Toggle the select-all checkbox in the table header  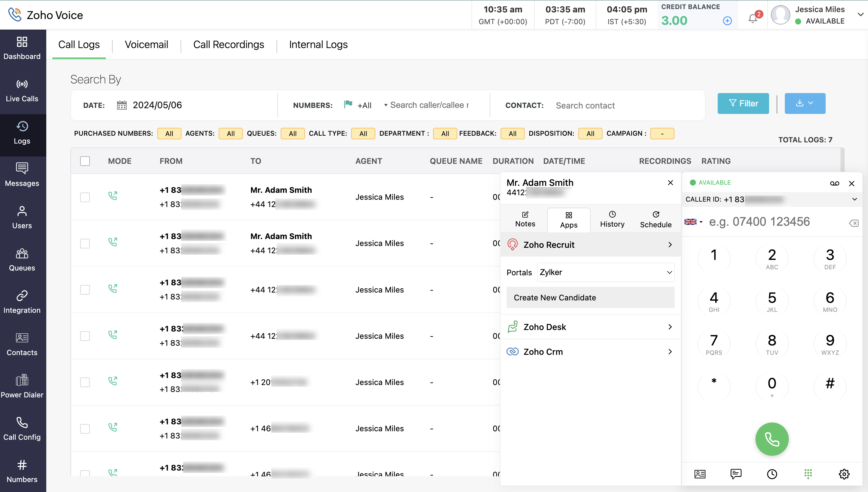[85, 161]
